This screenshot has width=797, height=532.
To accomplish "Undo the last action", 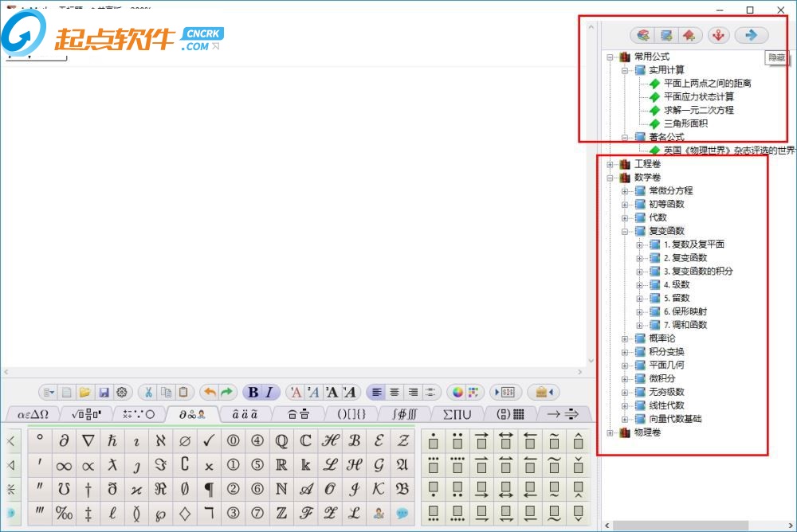I will 210,393.
